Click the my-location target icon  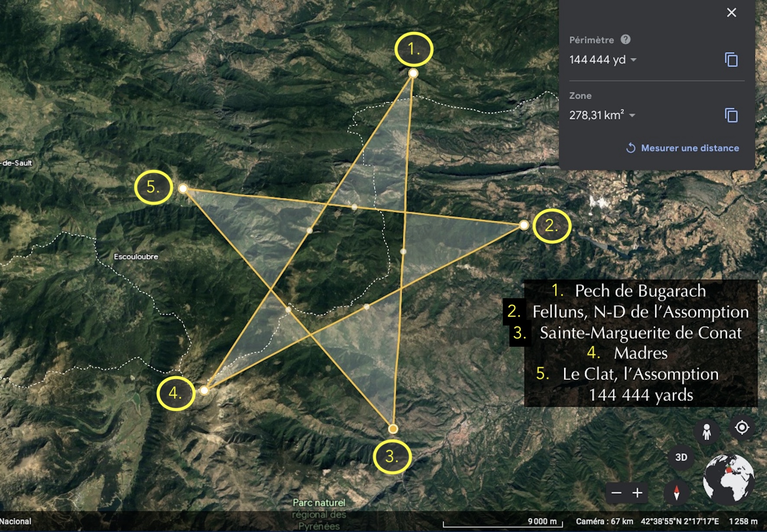tap(742, 428)
